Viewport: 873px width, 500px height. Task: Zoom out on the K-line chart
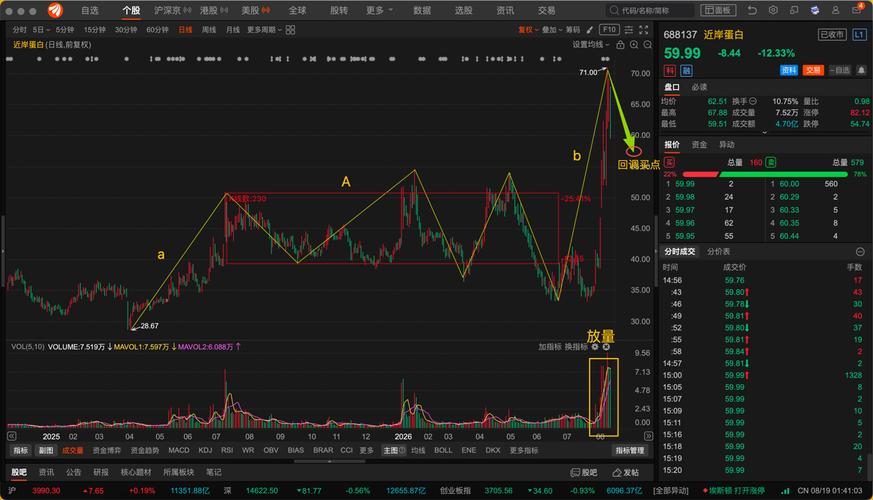coord(648,45)
